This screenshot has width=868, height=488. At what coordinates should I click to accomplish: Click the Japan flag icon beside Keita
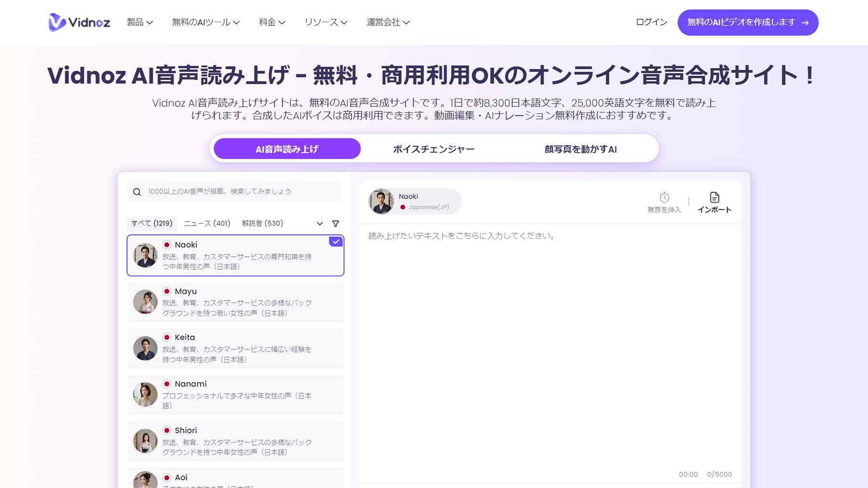[x=167, y=338]
